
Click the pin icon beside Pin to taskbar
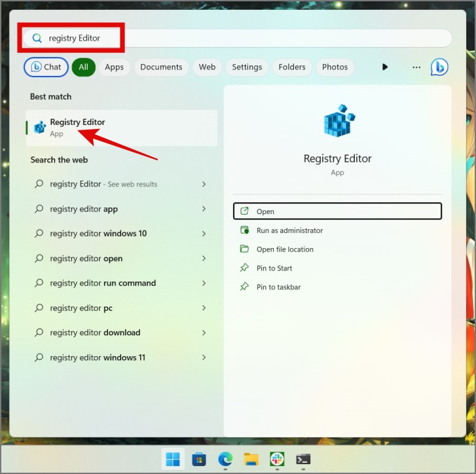coord(244,287)
